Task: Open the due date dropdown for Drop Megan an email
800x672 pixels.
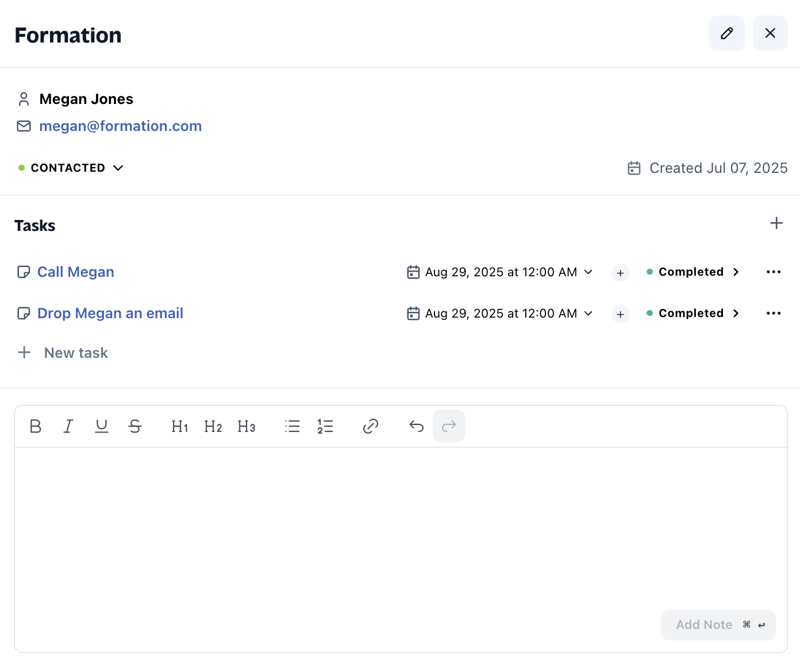Action: click(x=500, y=314)
